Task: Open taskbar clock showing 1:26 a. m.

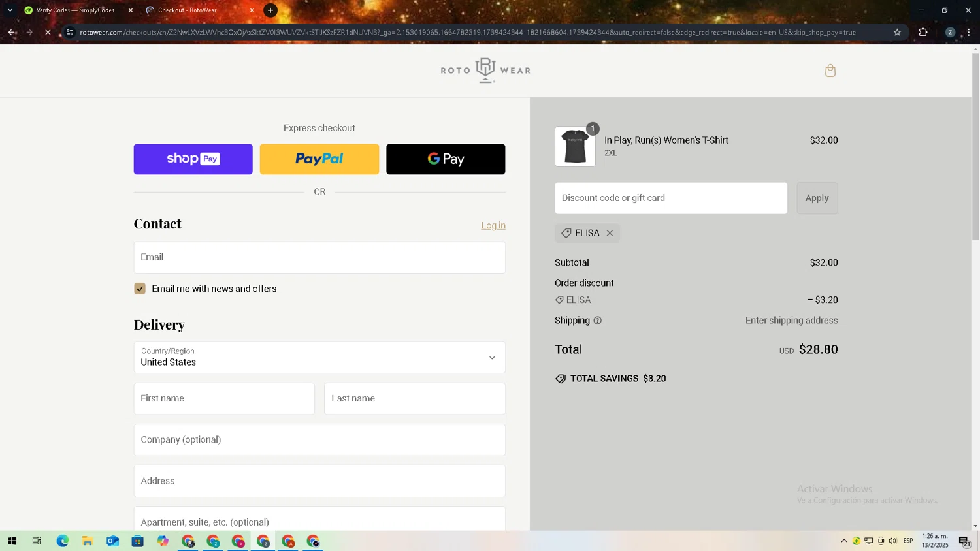Action: (935, 541)
